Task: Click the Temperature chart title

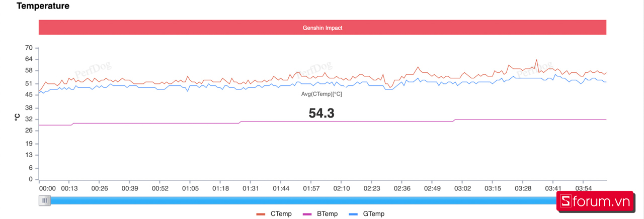Action: point(43,7)
